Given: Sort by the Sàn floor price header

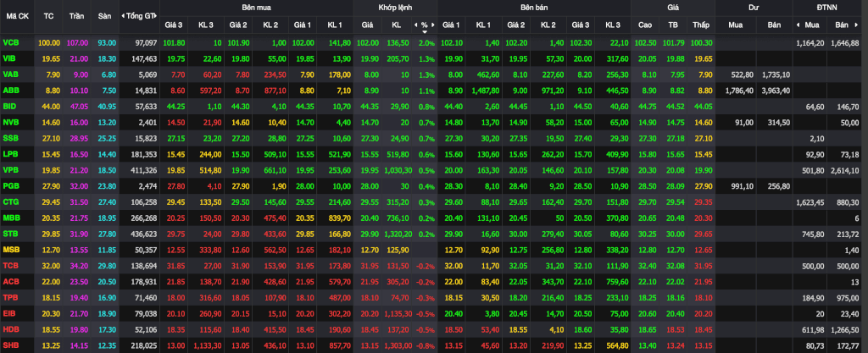Looking at the screenshot, I should point(104,16).
